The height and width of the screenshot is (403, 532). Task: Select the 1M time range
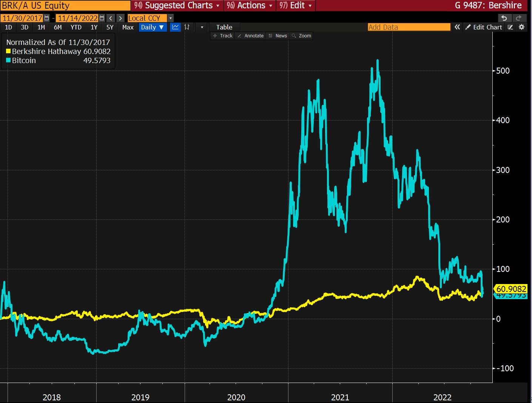pyautogui.click(x=41, y=27)
